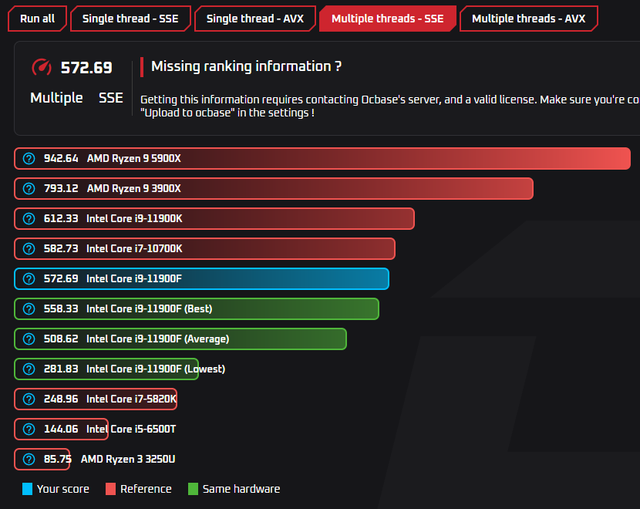The width and height of the screenshot is (640, 509).
Task: Click the SSE label under the score
Action: pos(111,98)
